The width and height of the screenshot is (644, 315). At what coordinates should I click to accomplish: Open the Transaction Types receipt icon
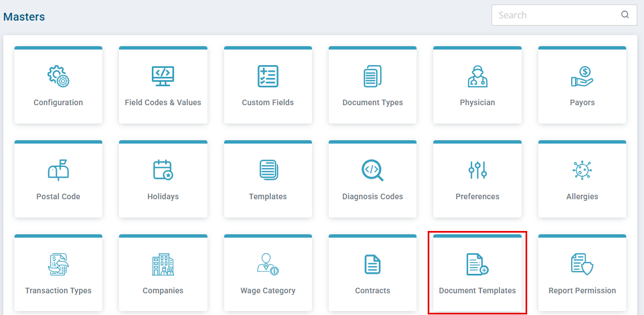point(58,264)
